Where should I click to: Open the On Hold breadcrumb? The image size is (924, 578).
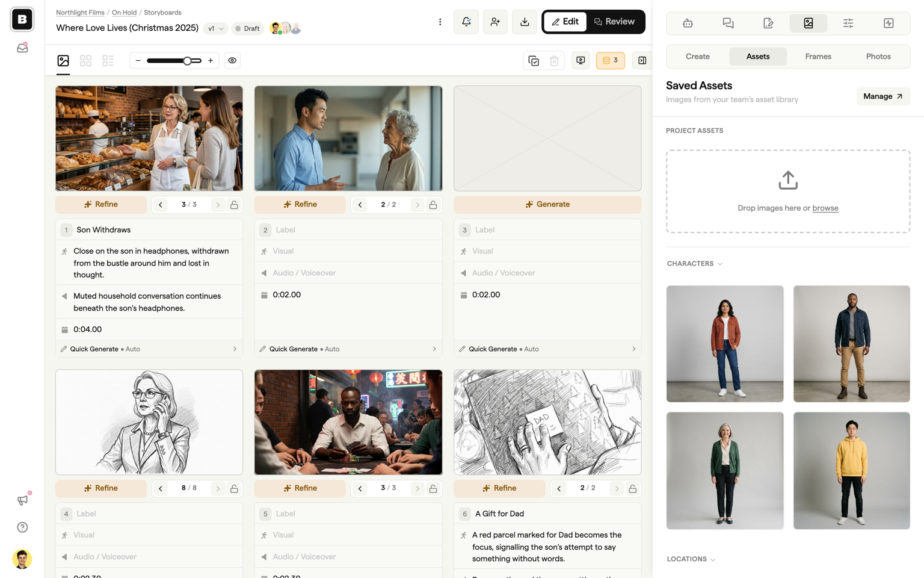124,12
